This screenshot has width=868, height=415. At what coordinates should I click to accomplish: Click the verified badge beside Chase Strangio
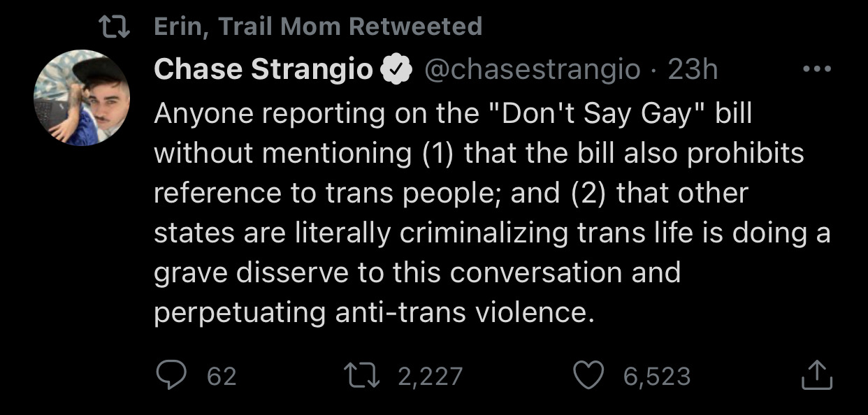(x=395, y=69)
